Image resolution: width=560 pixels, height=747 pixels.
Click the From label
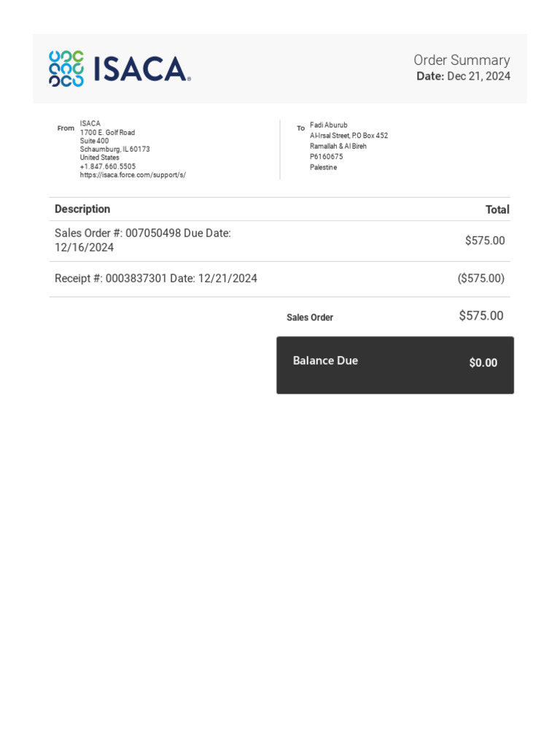[x=66, y=128]
